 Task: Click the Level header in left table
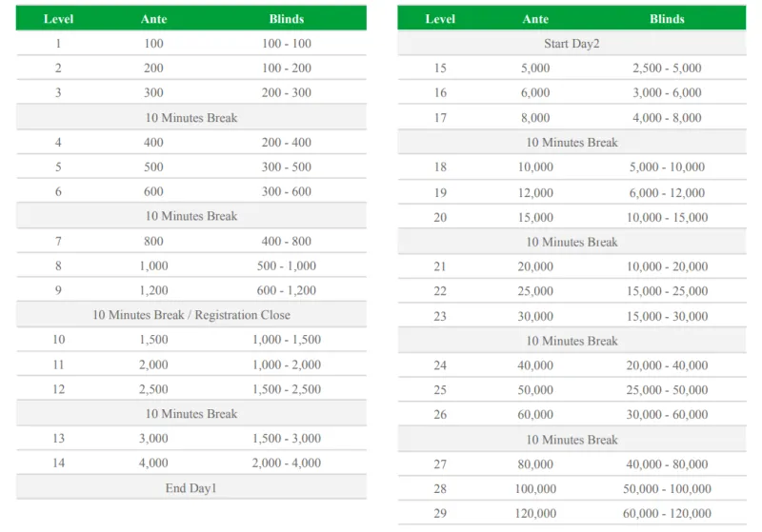[58, 19]
